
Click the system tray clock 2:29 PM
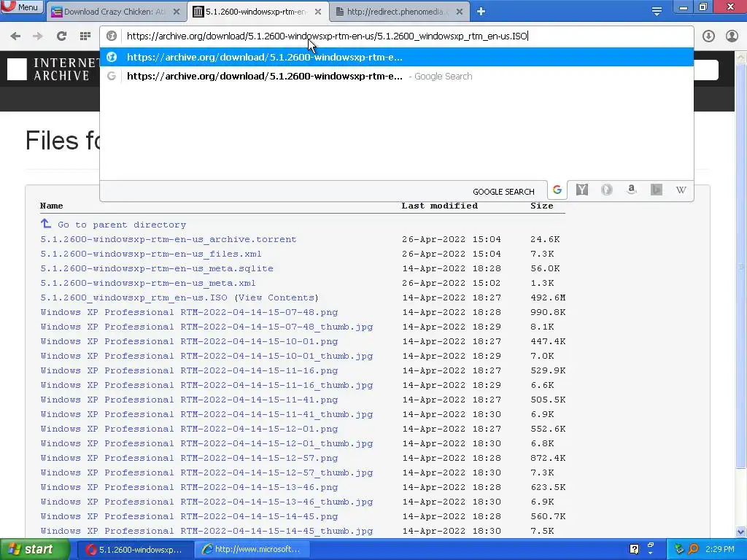click(x=720, y=549)
